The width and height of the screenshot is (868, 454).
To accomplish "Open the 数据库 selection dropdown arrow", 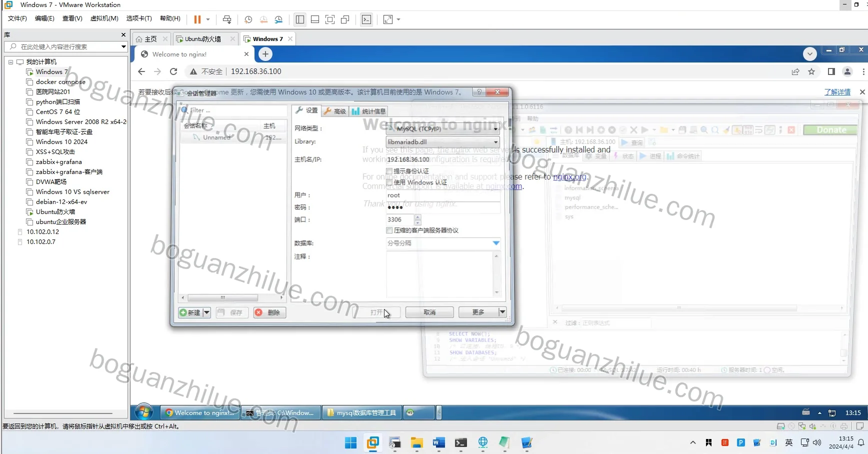I will click(496, 243).
